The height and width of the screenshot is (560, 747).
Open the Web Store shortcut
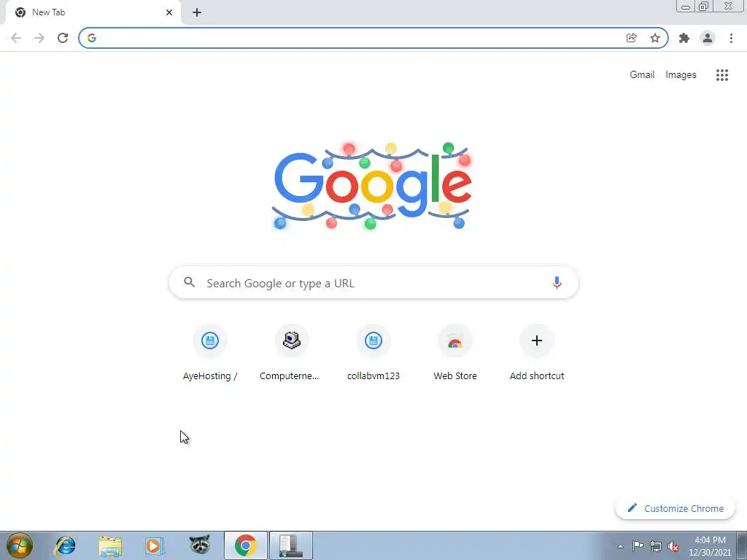coord(455,352)
